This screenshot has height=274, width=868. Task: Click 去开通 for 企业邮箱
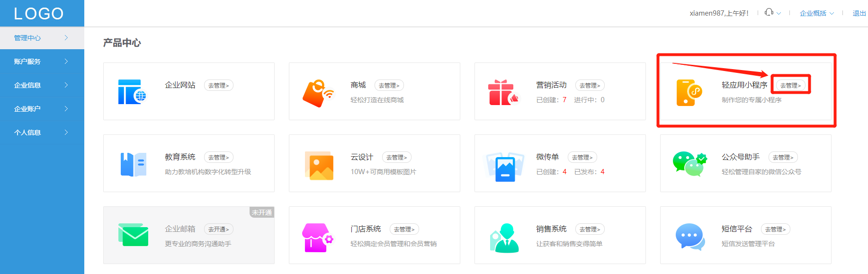point(219,230)
